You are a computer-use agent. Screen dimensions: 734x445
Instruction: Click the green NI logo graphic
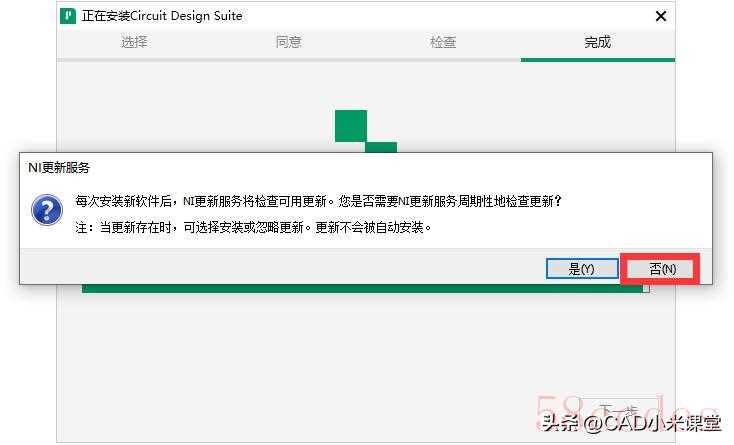point(366,131)
